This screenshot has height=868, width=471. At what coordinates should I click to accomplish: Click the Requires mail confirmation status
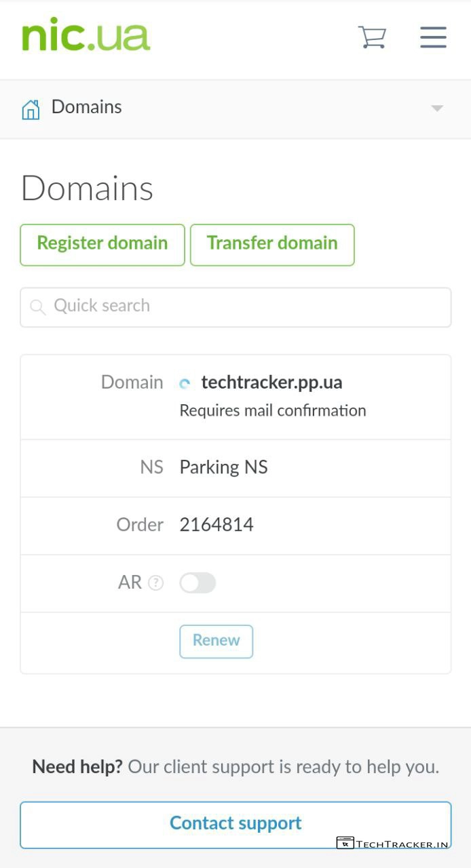[x=273, y=411]
